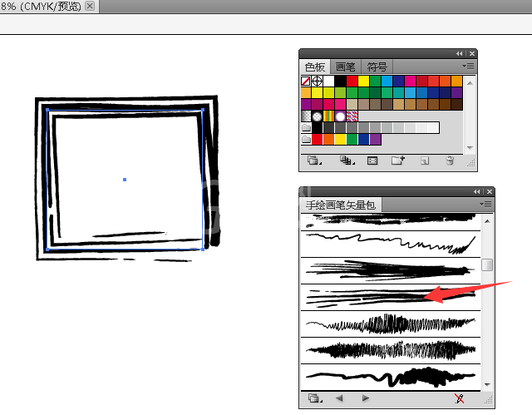The width and height of the screenshot is (532, 415).
Task: Click the brush library scrollbar thumb
Action: [487, 265]
